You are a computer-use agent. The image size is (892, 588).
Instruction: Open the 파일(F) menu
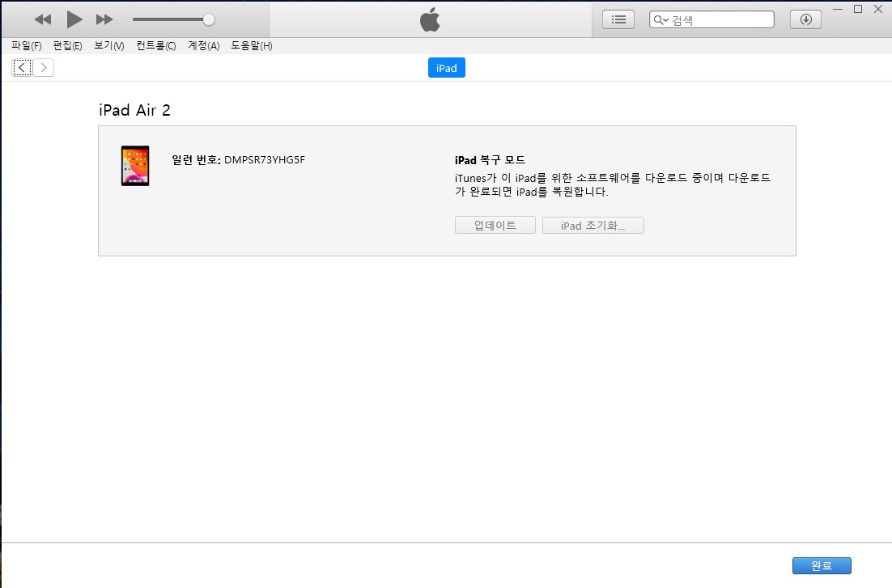pos(27,45)
